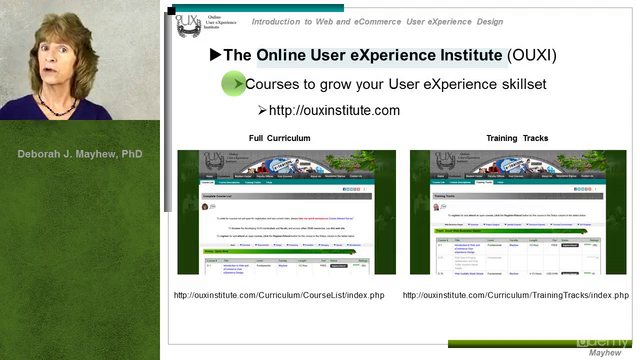Click the green highlighted bullet arrow

(233, 84)
